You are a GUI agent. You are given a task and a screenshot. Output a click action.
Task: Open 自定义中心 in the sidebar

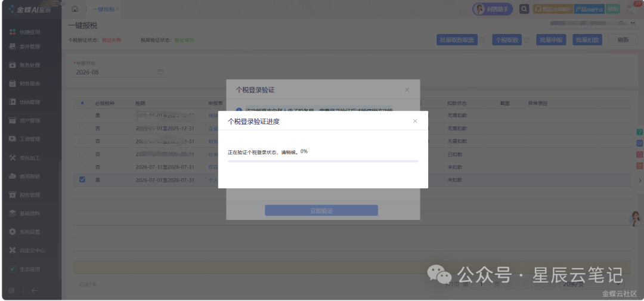pos(27,250)
